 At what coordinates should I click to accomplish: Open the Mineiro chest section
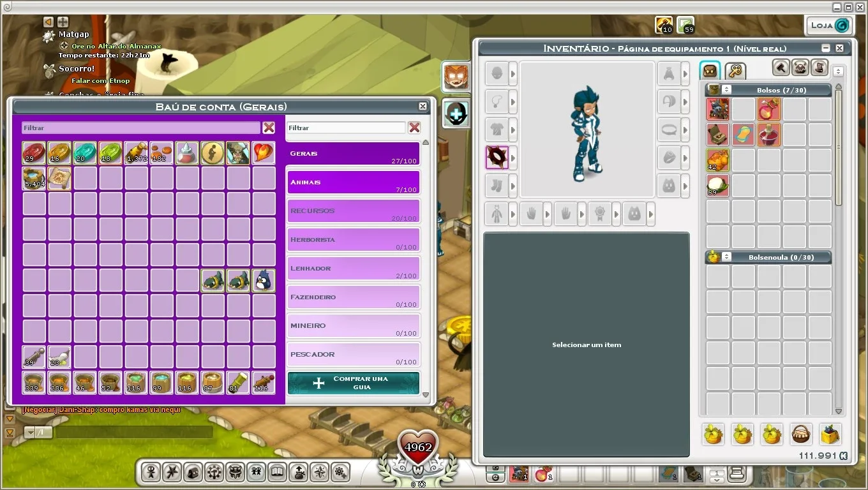tap(354, 326)
